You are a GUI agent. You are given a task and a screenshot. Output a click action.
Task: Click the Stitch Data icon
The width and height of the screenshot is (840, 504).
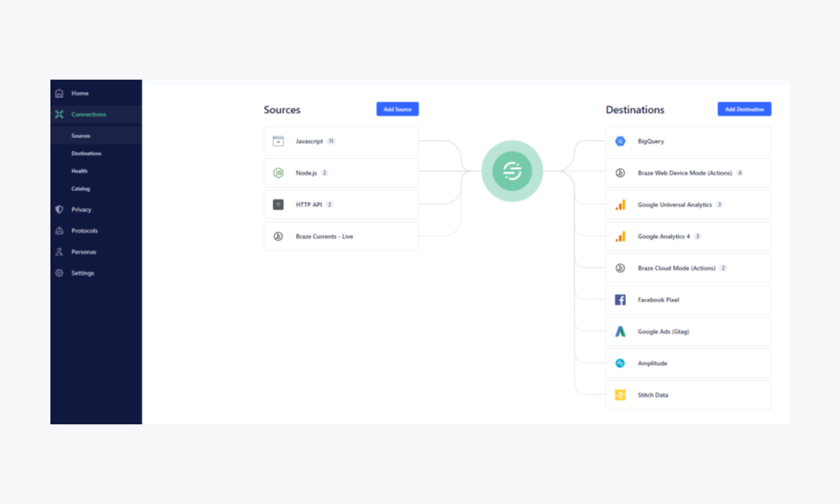click(x=619, y=395)
